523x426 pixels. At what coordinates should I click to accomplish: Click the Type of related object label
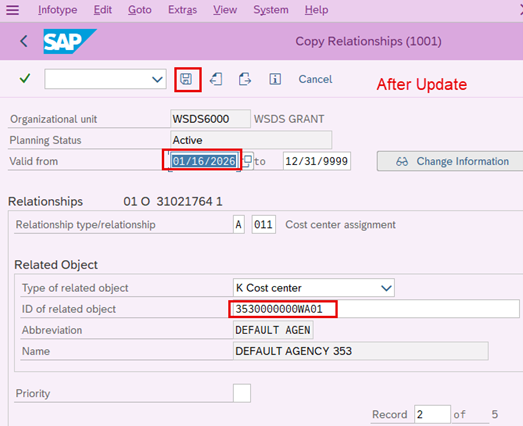click(x=75, y=288)
